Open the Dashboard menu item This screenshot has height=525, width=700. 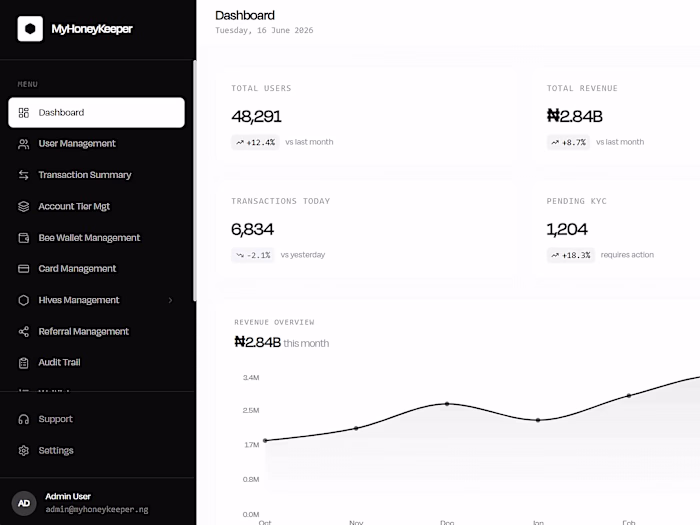96,112
